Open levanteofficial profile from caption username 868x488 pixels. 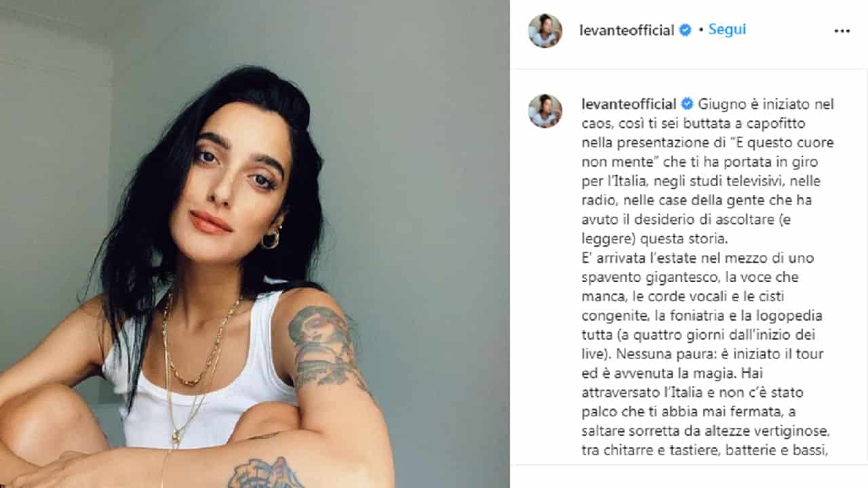(x=629, y=104)
